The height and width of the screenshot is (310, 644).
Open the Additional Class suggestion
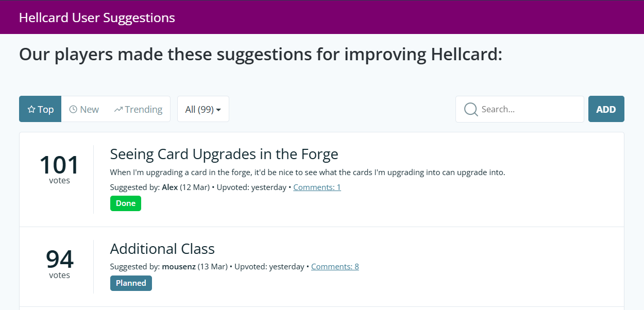click(162, 249)
